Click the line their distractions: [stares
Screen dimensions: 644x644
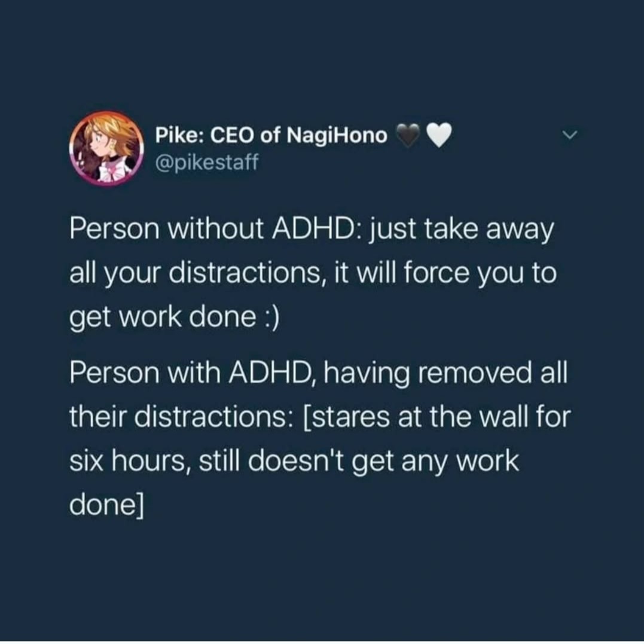320,417
